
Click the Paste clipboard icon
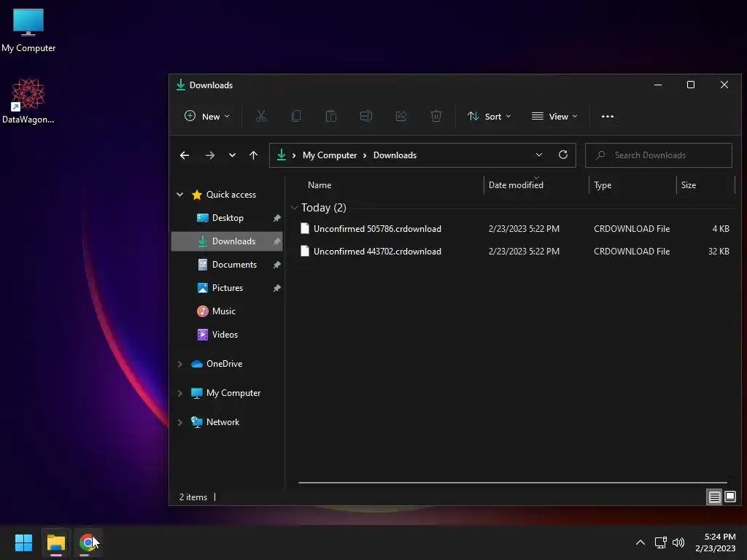[331, 116]
